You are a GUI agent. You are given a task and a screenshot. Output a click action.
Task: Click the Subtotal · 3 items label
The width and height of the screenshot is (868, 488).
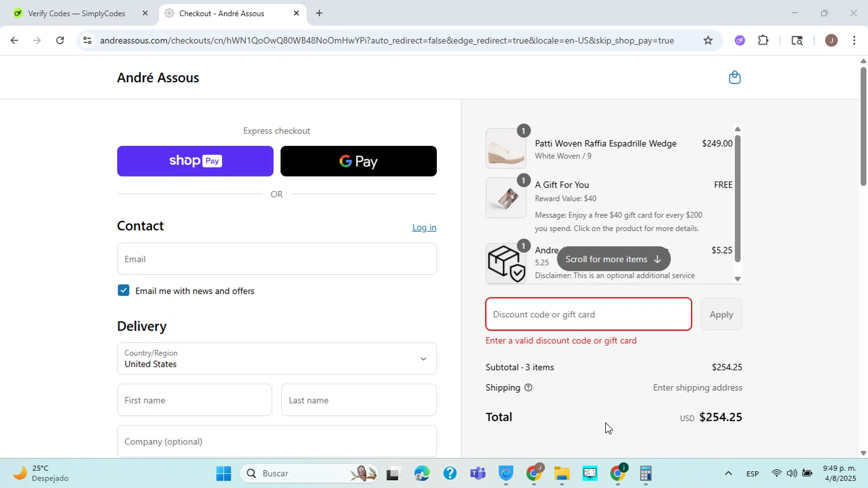coord(520,368)
